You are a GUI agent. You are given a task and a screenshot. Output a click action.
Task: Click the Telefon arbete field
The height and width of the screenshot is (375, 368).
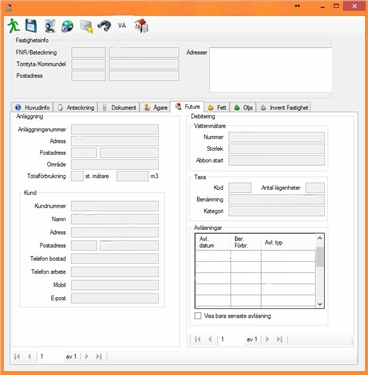[115, 272]
